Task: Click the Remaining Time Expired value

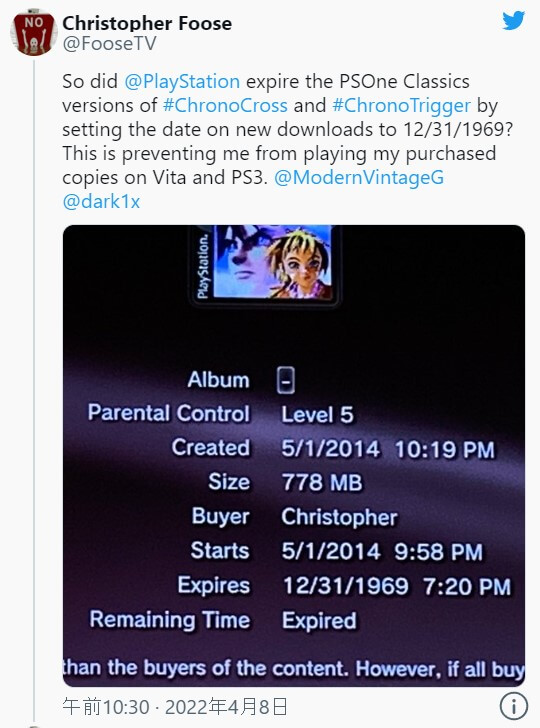Action: 319,621
